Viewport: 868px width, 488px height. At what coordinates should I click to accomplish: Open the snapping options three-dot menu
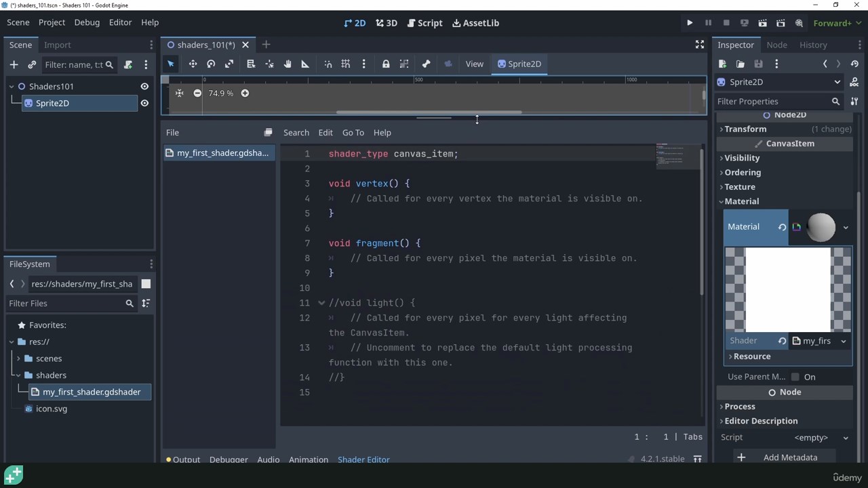pos(363,64)
